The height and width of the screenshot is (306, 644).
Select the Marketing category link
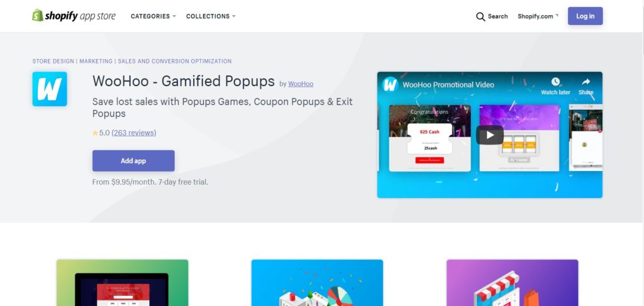pyautogui.click(x=96, y=61)
